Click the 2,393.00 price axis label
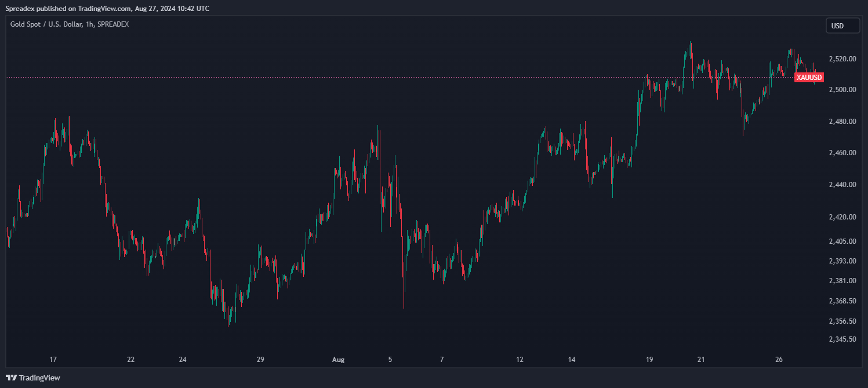This screenshot has height=388, width=868. 843,261
